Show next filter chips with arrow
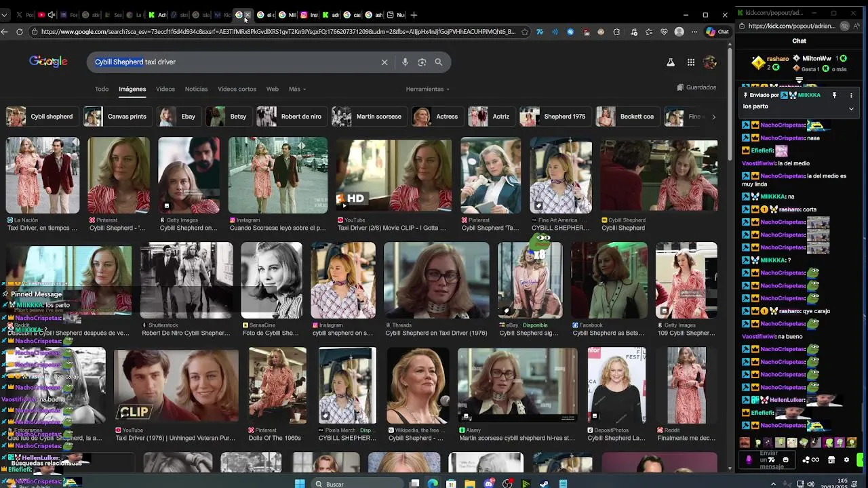The width and height of the screenshot is (868, 488). [713, 117]
